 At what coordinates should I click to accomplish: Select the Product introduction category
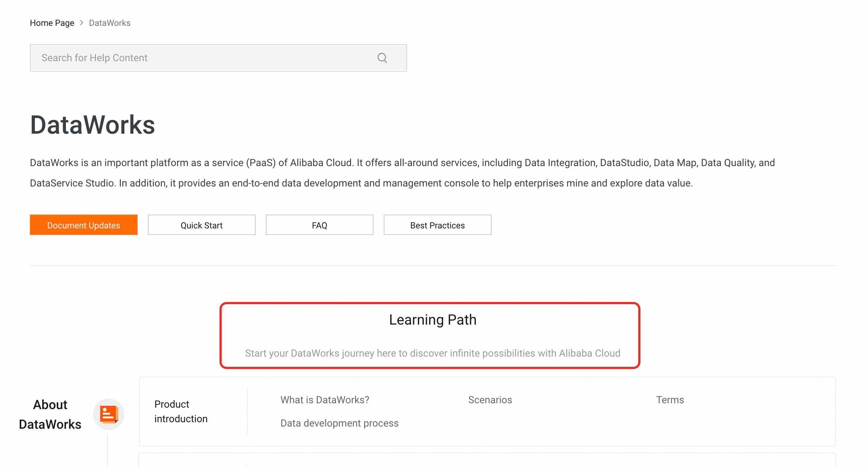181,411
